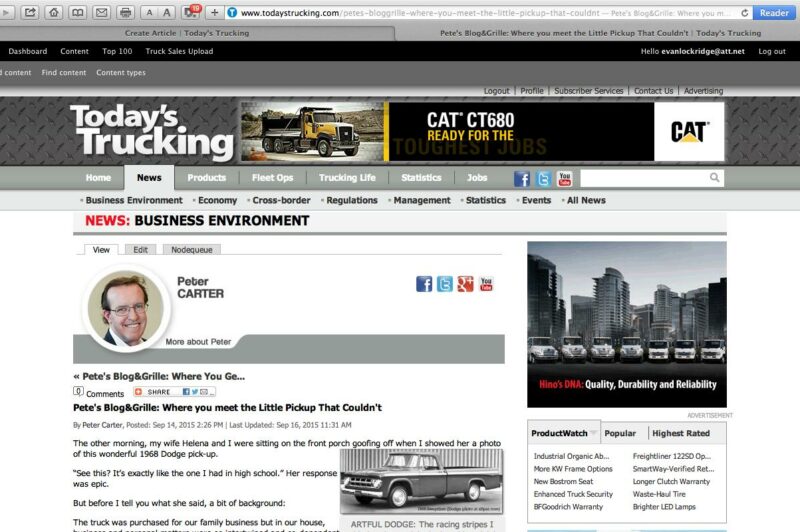Viewport: 800px width, 532px height.
Task: Click the CAT CT680 banner advertisement
Action: point(482,132)
